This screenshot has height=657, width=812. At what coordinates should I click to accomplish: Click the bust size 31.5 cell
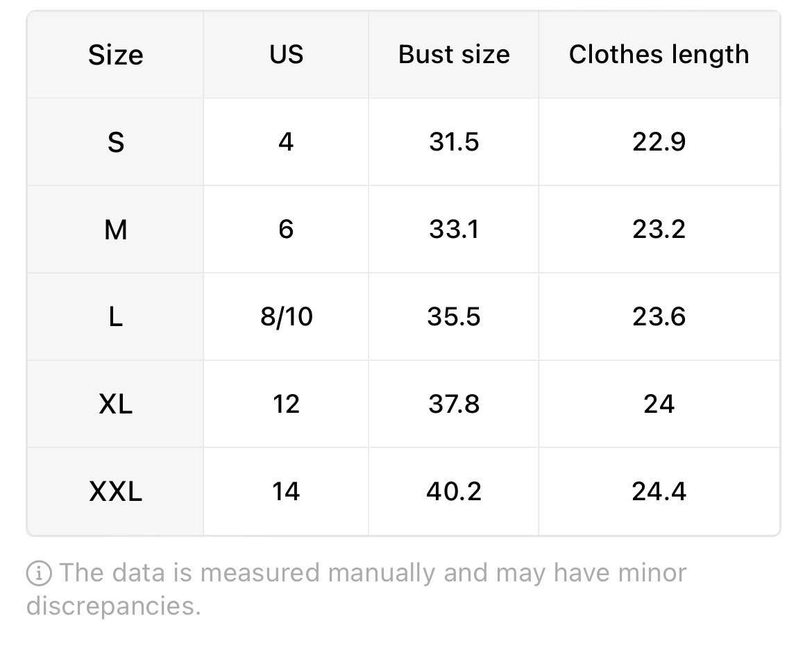[454, 142]
